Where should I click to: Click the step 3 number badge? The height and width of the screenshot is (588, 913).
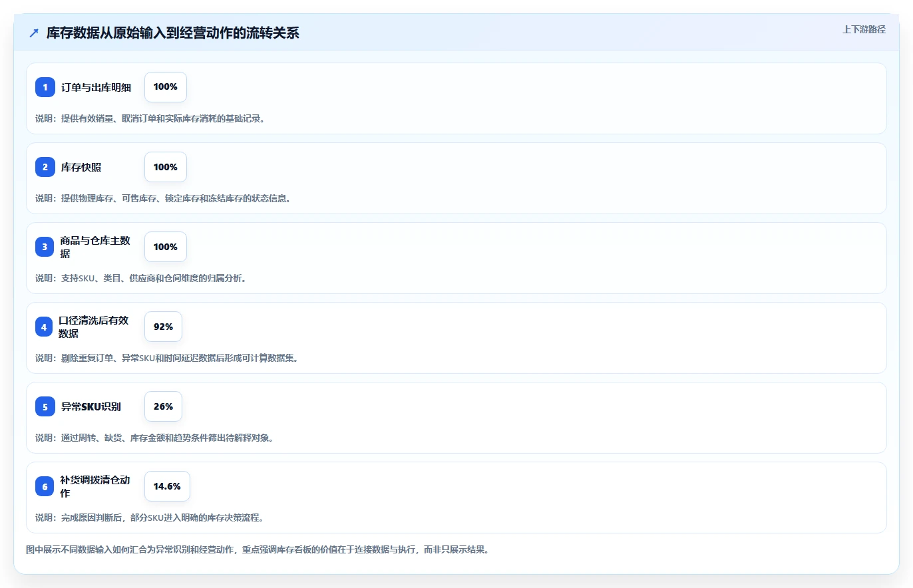coord(45,247)
